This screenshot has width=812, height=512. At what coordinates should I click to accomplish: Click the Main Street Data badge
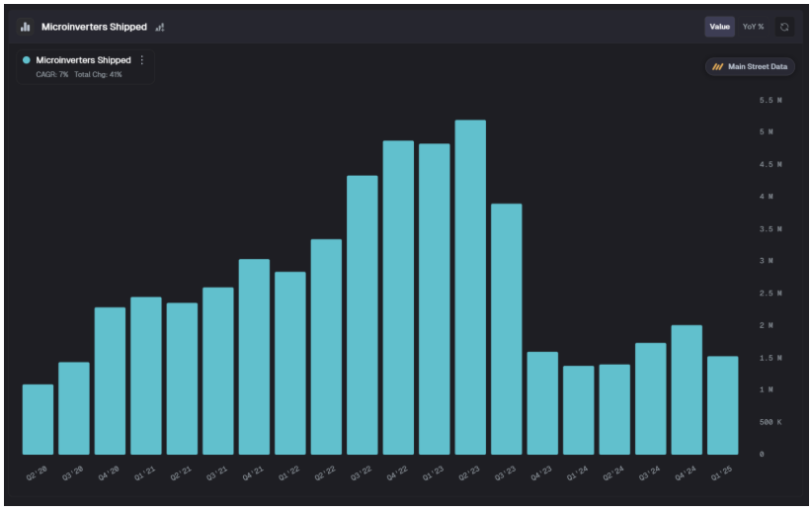pos(750,67)
